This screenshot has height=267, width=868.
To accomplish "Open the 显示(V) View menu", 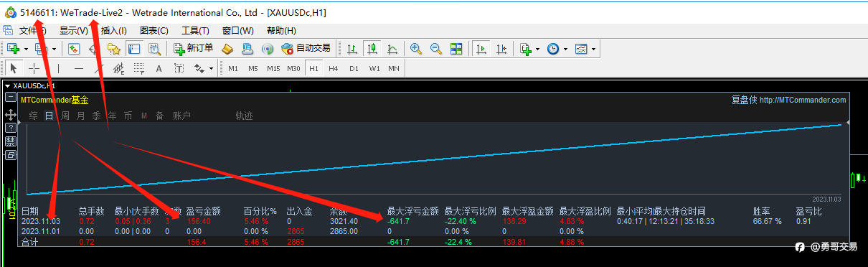I will (74, 31).
